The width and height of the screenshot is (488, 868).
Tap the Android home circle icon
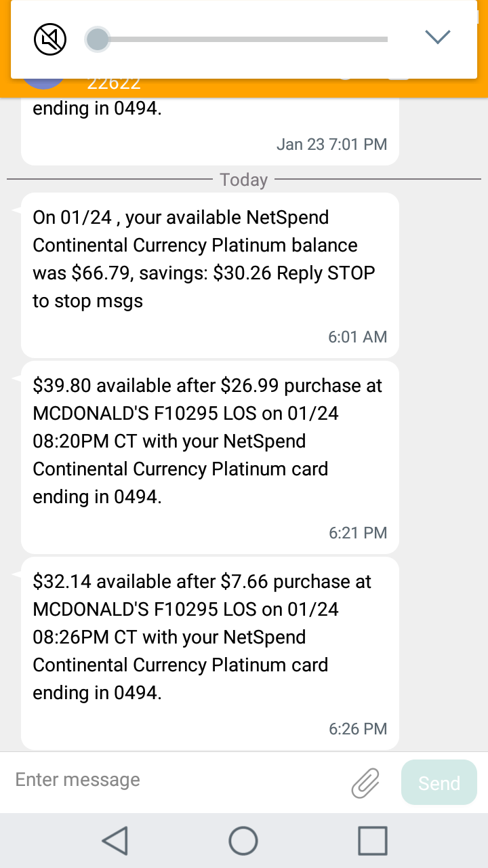coord(243,841)
